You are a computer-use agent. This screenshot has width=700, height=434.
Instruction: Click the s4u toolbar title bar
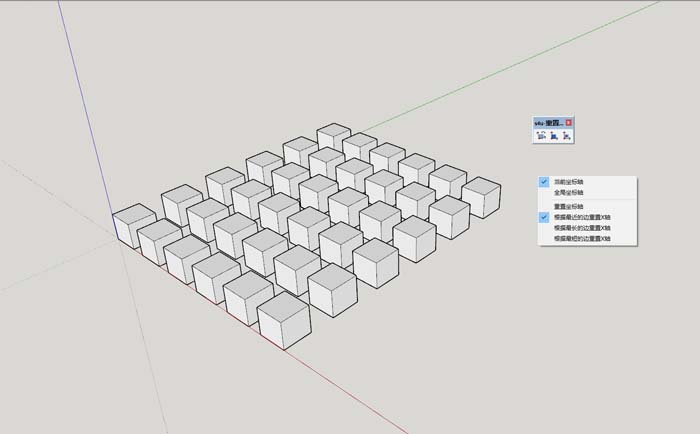click(549, 122)
